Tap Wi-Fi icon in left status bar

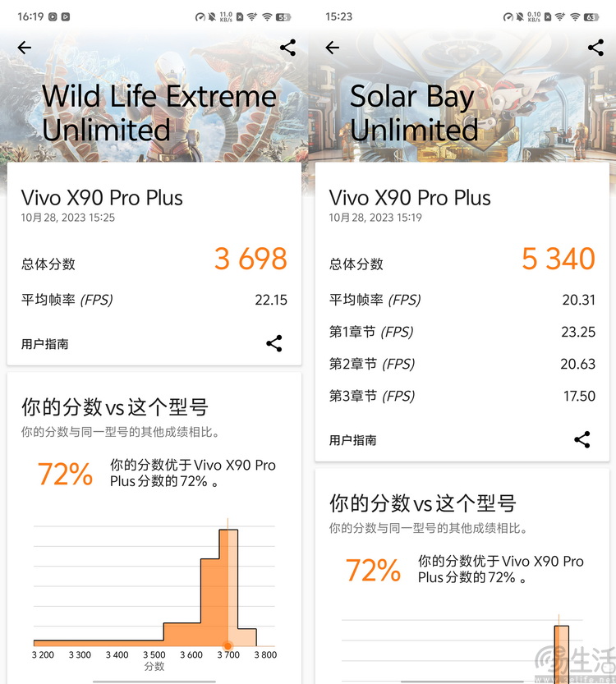tap(268, 17)
